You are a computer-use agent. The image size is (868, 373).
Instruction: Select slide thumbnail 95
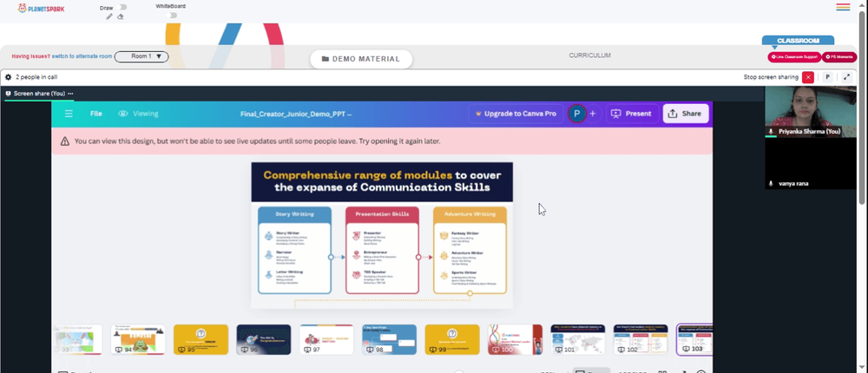tap(201, 340)
